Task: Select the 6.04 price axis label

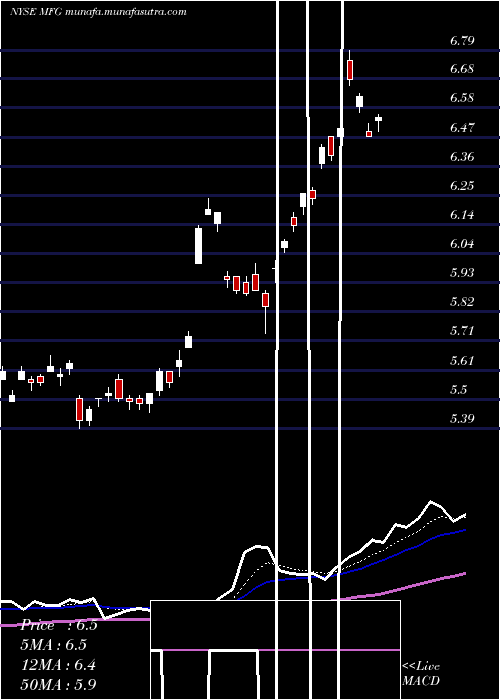Action: (462, 244)
